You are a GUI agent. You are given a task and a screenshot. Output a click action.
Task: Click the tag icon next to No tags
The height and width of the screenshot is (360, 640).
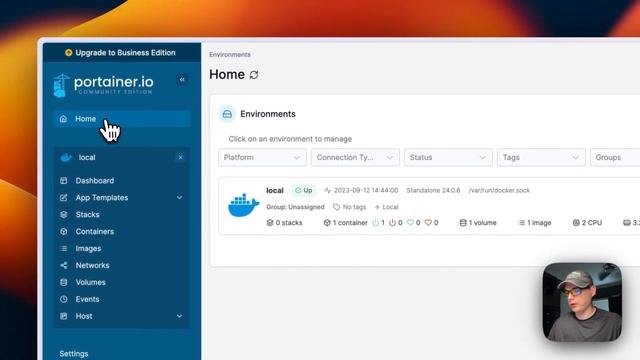pyautogui.click(x=336, y=207)
